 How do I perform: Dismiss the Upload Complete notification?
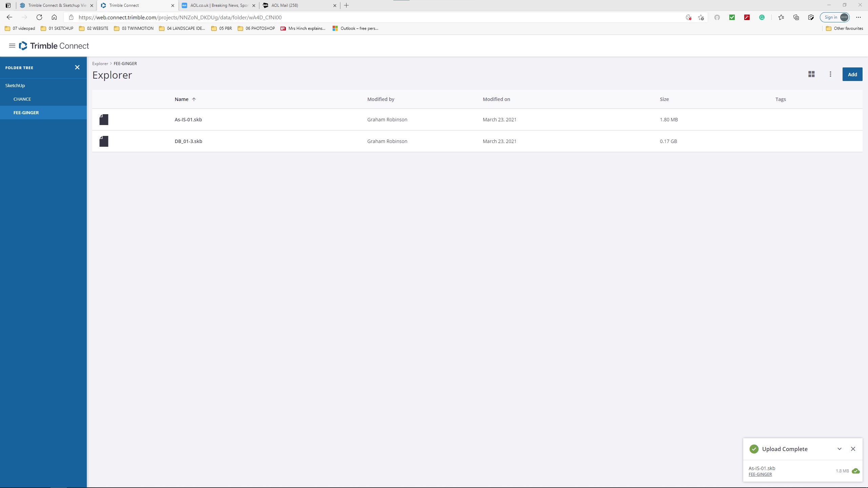click(x=853, y=449)
